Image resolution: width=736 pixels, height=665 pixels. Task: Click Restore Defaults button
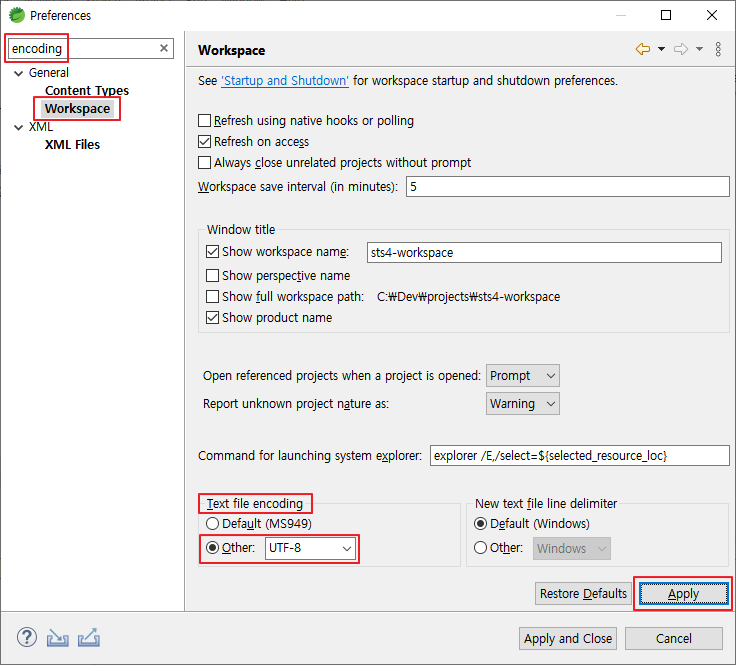click(x=583, y=594)
